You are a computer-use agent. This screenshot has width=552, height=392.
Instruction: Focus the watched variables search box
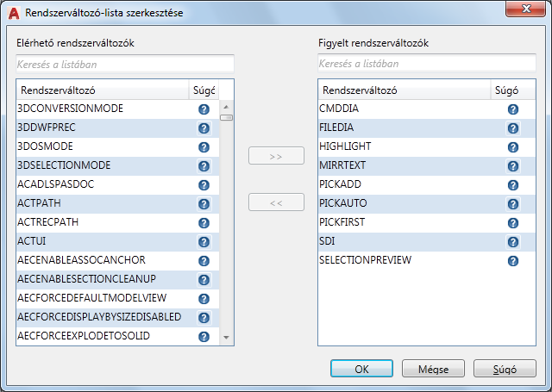coord(427,64)
